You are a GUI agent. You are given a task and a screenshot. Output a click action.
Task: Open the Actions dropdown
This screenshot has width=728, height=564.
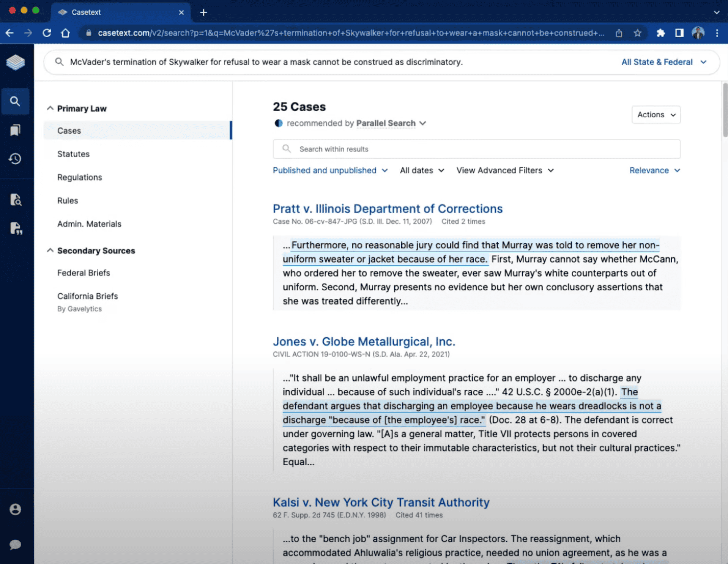click(x=656, y=115)
